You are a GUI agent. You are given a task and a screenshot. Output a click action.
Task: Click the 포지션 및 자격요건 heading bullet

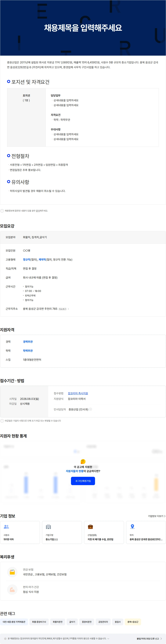click(x=9, y=81)
